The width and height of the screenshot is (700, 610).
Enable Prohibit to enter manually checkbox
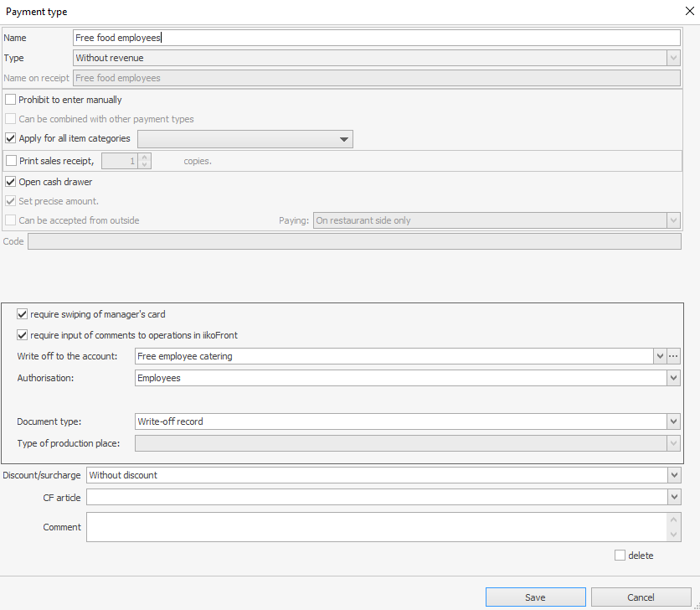(11, 100)
